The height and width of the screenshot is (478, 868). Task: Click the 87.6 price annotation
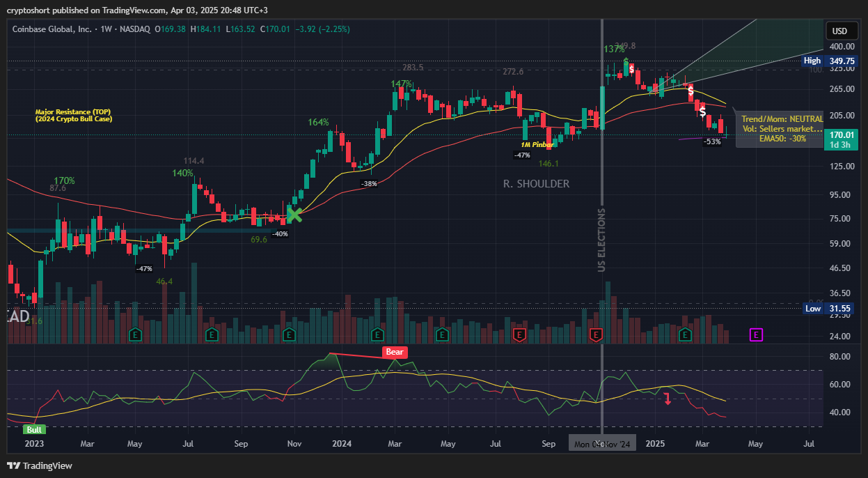coord(58,188)
